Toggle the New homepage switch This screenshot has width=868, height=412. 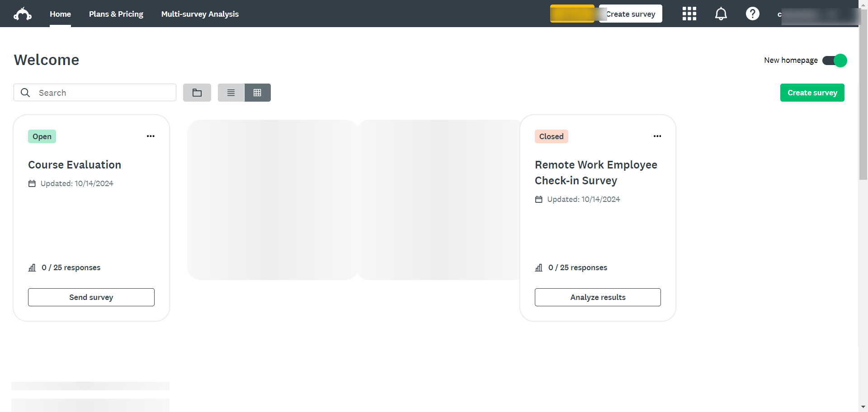pyautogui.click(x=834, y=61)
